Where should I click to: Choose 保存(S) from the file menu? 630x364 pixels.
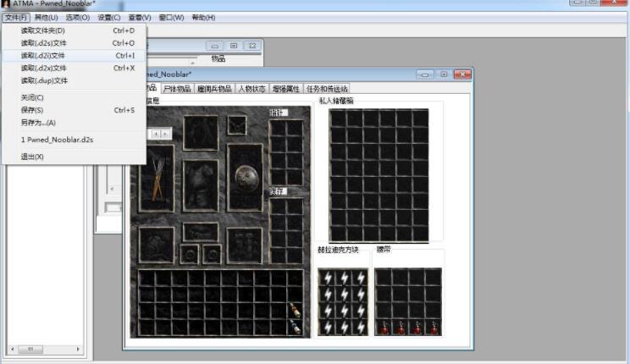[x=74, y=110]
